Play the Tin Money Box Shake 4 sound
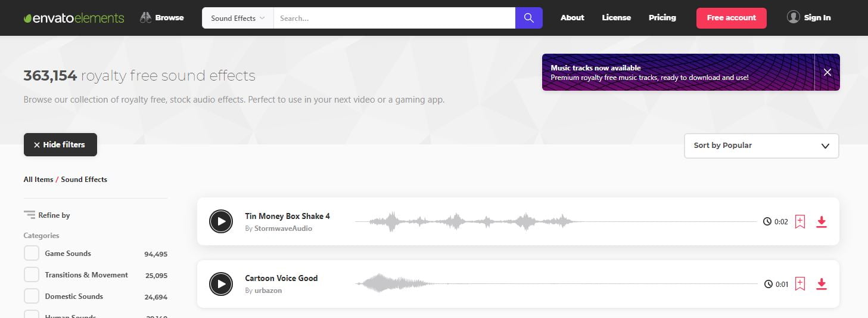This screenshot has height=318, width=868. (221, 222)
